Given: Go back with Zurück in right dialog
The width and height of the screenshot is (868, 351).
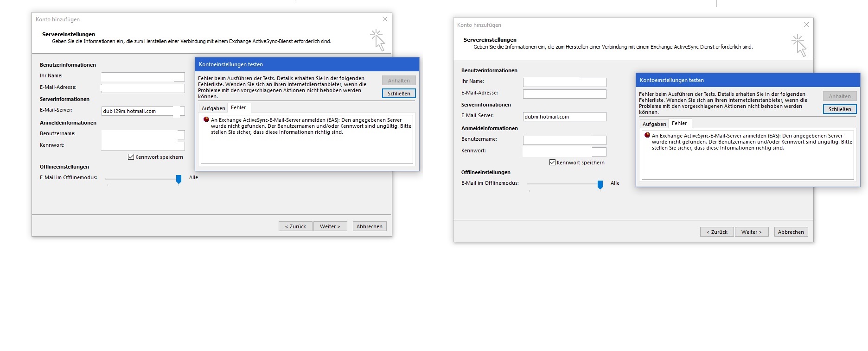Looking at the screenshot, I should (x=717, y=232).
